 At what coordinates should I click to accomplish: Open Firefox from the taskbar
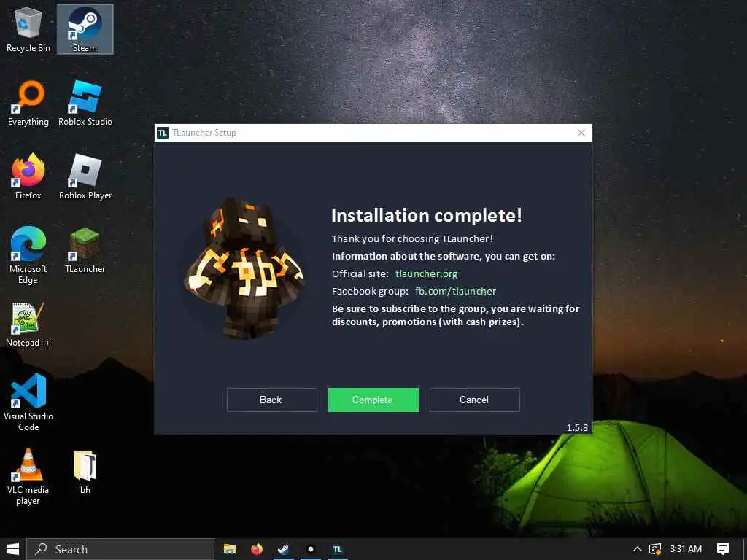coord(257,549)
